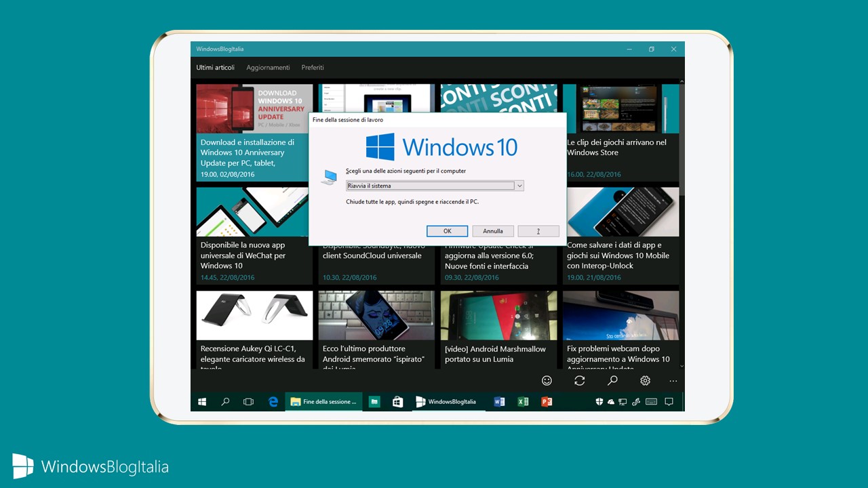Viewport: 868px width, 488px height.
Task: Click the network tray icon
Action: pos(623,402)
